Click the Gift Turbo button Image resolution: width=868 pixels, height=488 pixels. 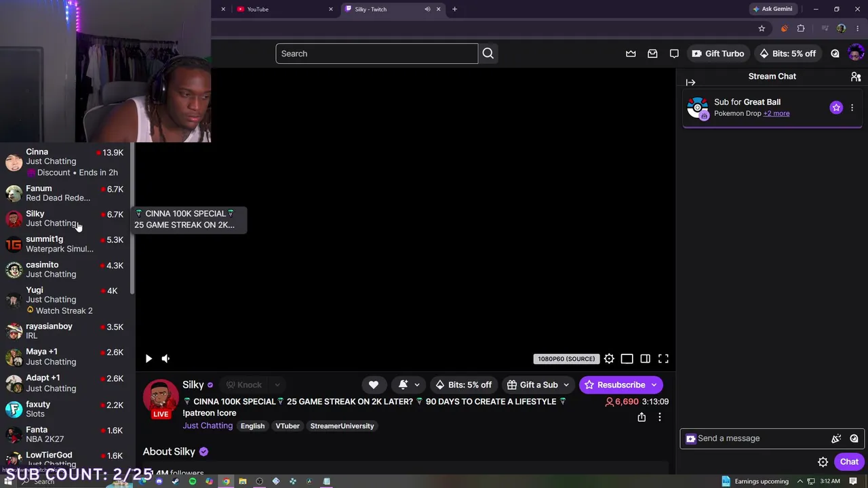(717, 54)
